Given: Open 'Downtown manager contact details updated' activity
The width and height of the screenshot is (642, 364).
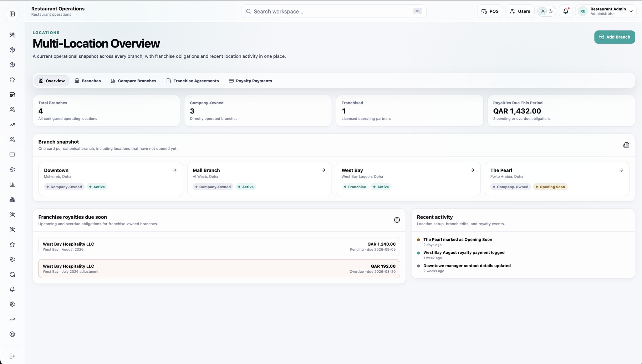Looking at the screenshot, I should coord(467,266).
